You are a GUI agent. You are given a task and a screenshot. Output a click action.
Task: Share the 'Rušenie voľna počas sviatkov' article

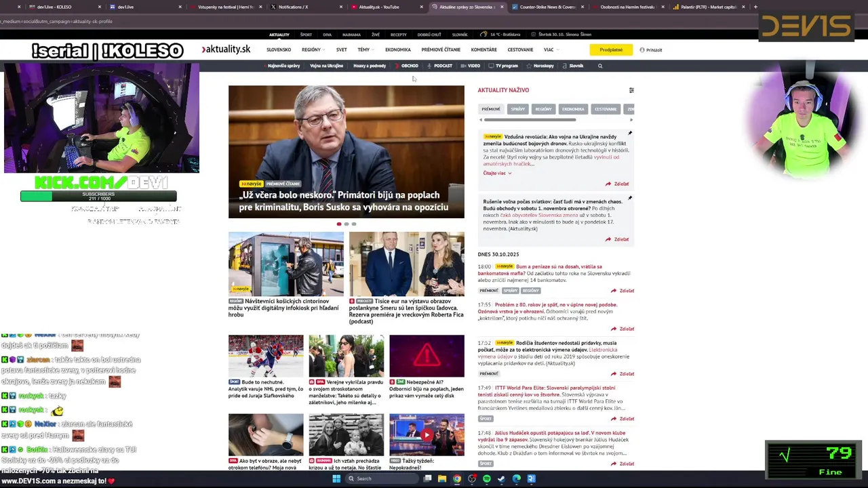tap(617, 239)
